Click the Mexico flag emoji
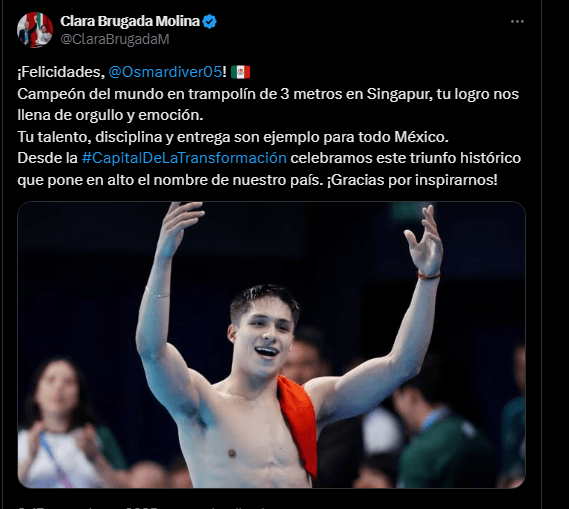Screen dimensions: 569x509 coord(240,72)
